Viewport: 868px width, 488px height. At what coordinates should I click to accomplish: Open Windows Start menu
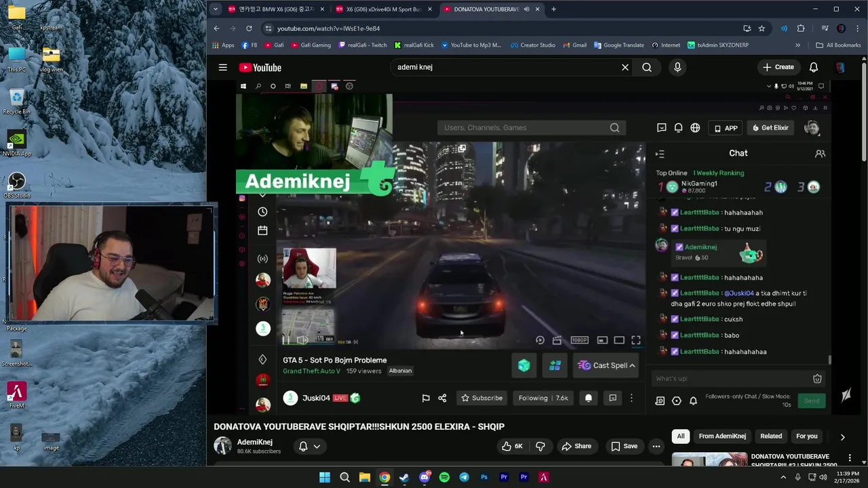pos(325,477)
